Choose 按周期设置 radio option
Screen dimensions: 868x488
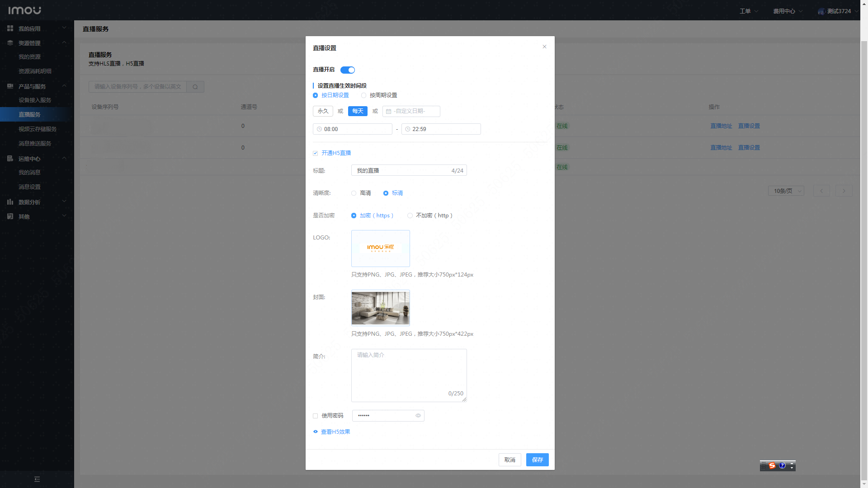[x=364, y=95]
